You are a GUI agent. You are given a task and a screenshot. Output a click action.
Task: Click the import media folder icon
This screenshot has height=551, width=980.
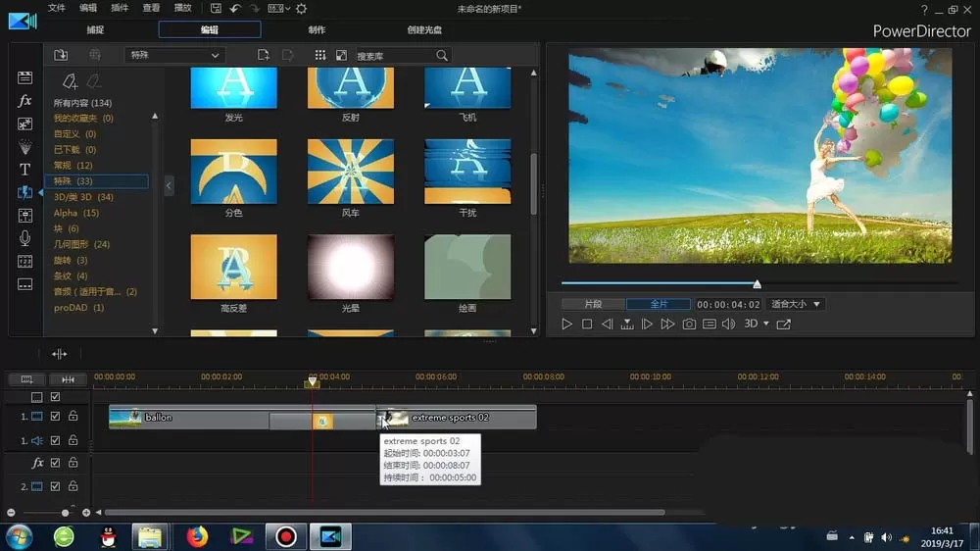point(61,55)
